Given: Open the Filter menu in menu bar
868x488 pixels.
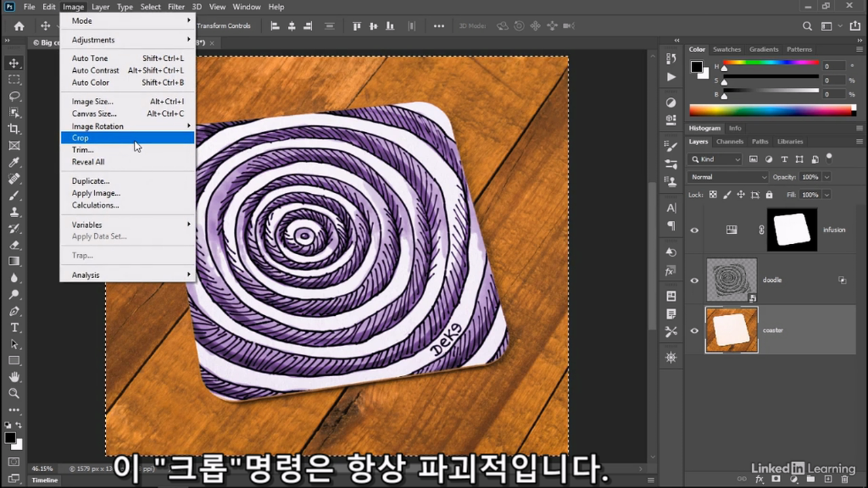Looking at the screenshot, I should (x=176, y=7).
